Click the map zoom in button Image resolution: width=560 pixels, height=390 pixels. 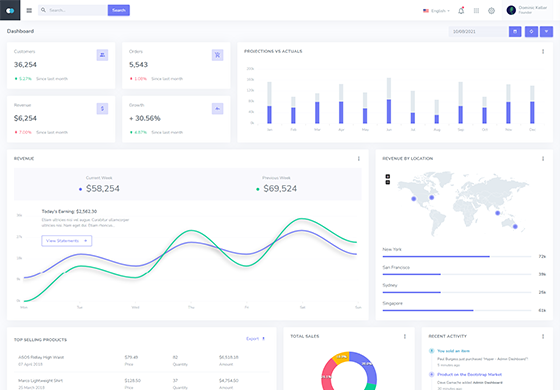[x=388, y=176]
